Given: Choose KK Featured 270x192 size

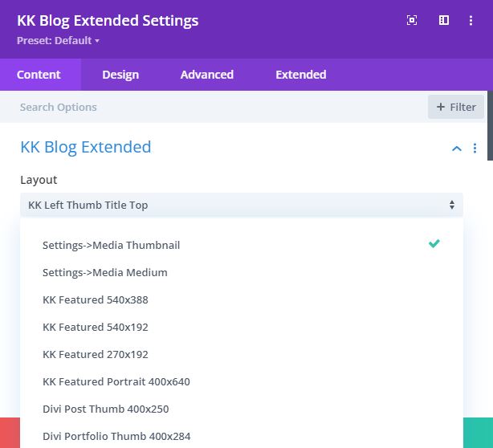Looking at the screenshot, I should (x=242, y=355).
